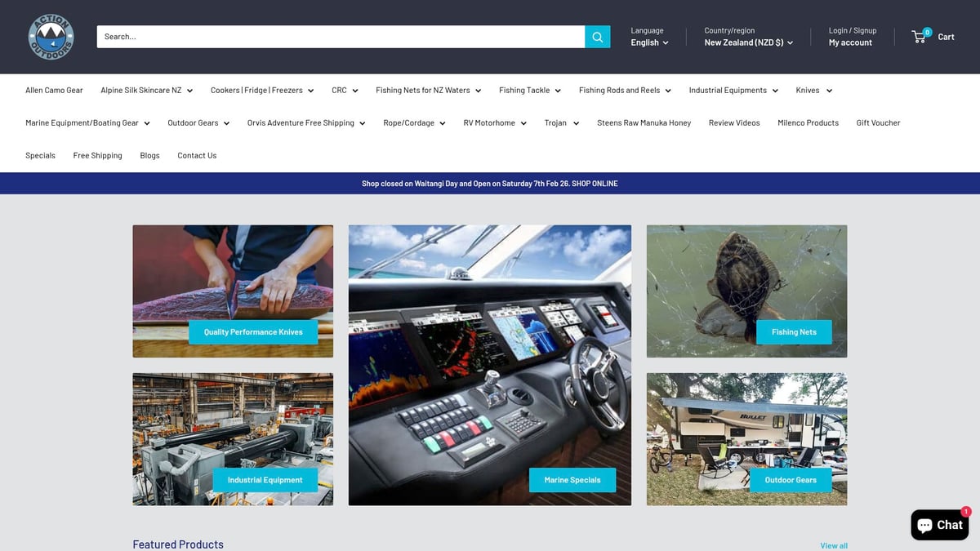Select the Specials menu item
Viewport: 980px width, 551px height.
39,155
